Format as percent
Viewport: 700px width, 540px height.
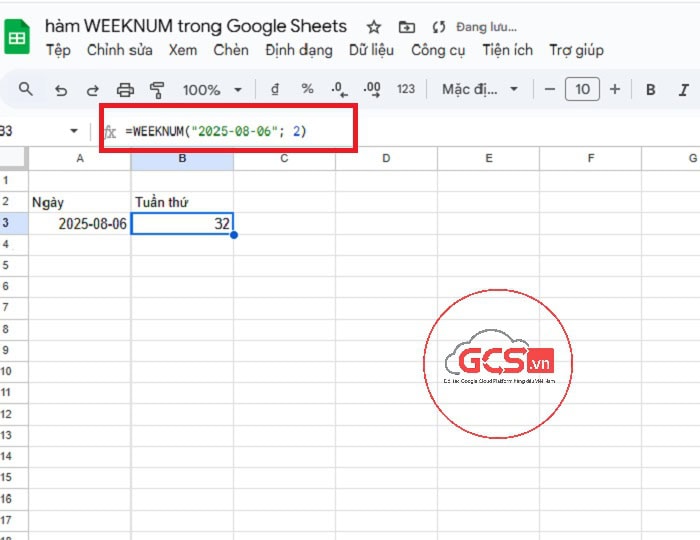(307, 90)
